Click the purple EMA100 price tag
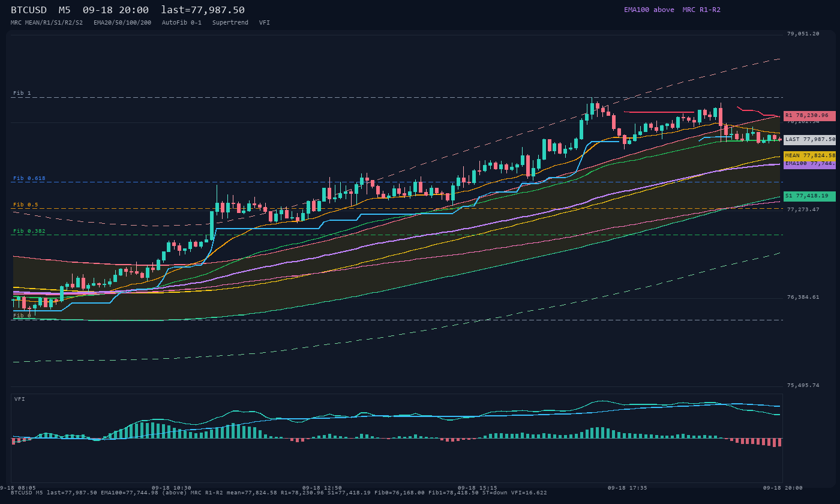This screenshot has width=840, height=504. [x=809, y=164]
